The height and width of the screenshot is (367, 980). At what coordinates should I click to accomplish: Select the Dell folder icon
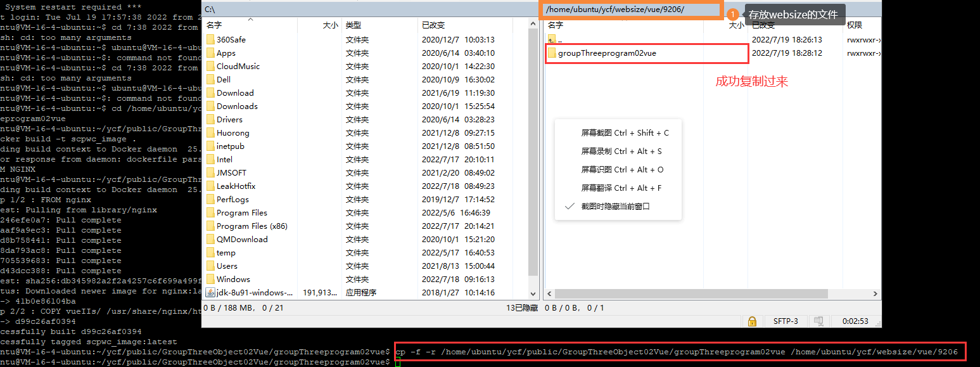[x=210, y=79]
